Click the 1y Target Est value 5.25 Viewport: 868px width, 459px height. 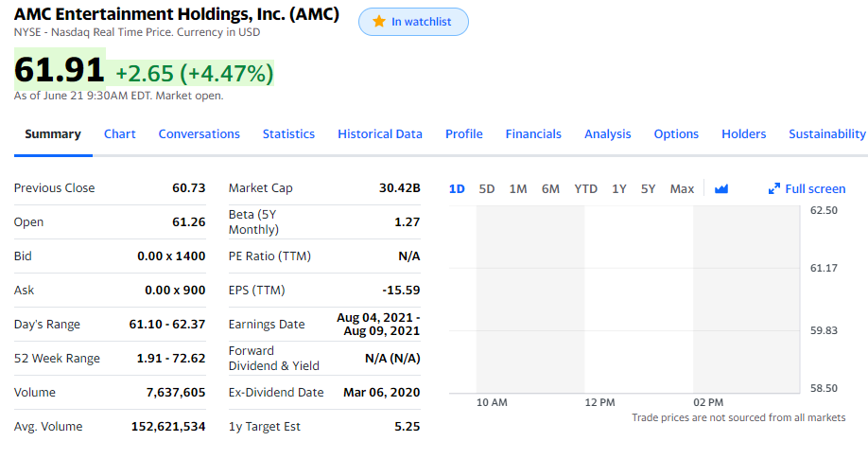(407, 427)
